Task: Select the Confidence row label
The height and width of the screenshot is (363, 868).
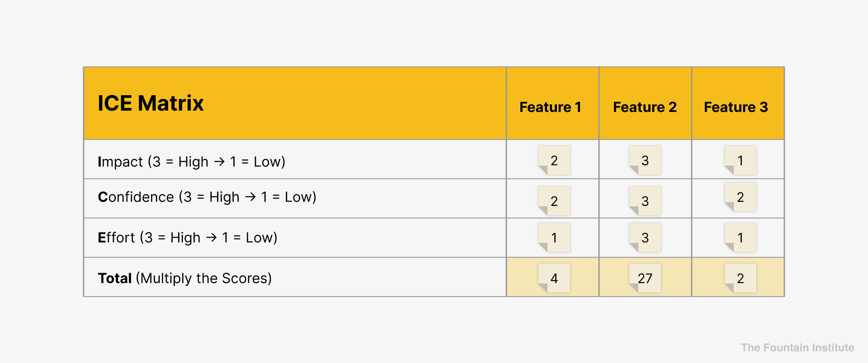Action: [207, 197]
